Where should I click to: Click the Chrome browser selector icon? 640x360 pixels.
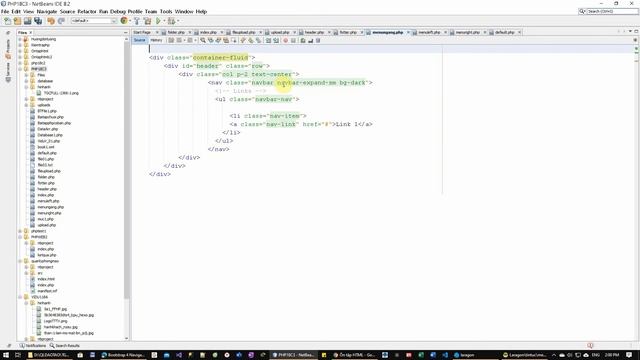click(124, 21)
